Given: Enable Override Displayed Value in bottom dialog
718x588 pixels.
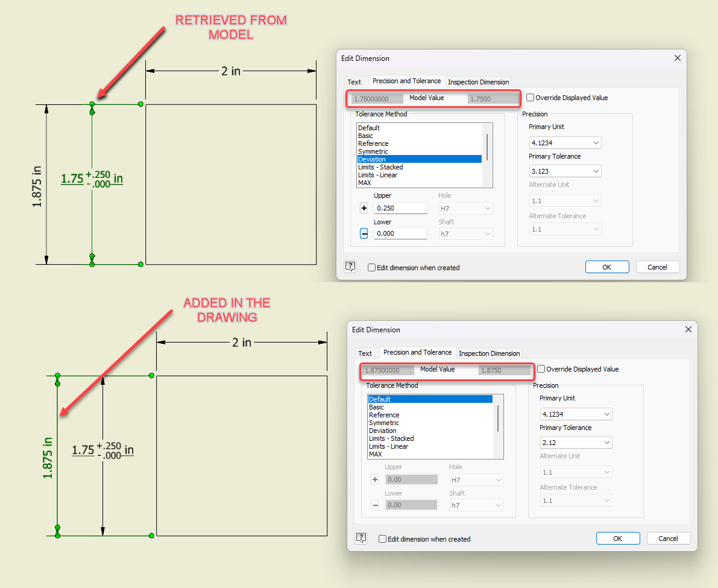Looking at the screenshot, I should (x=541, y=368).
